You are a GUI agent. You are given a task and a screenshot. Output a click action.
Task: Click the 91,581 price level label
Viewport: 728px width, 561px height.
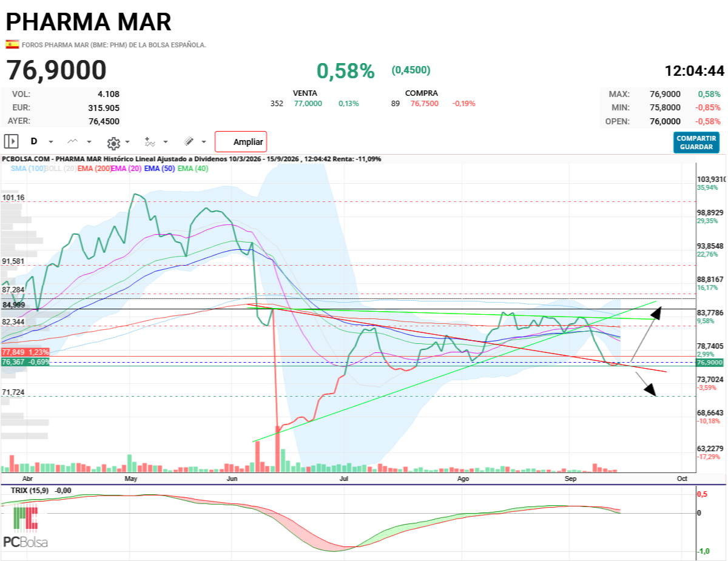coord(13,261)
